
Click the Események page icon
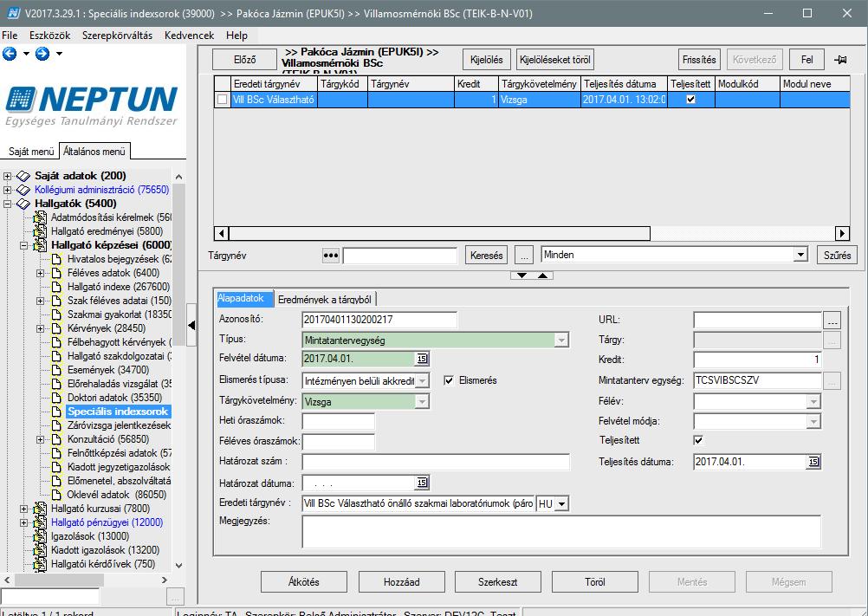[56, 370]
